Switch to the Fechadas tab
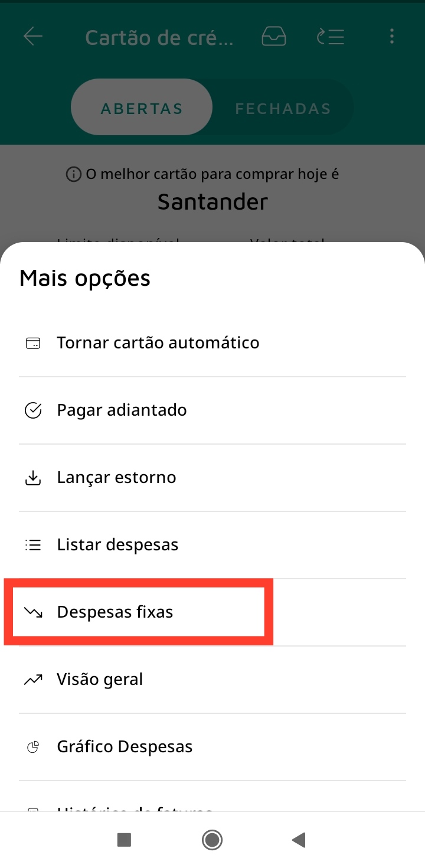 pos(283,109)
